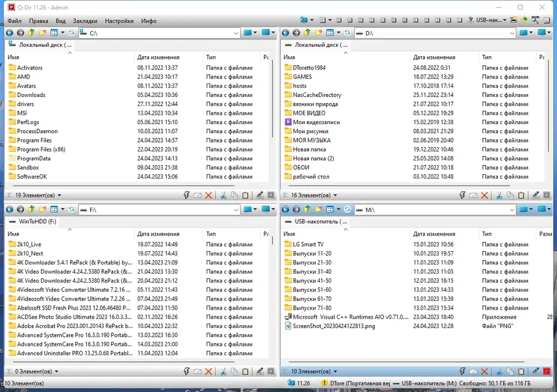Click the view mode icon in D:\ pane
557x392 pixels.
coord(330,33)
